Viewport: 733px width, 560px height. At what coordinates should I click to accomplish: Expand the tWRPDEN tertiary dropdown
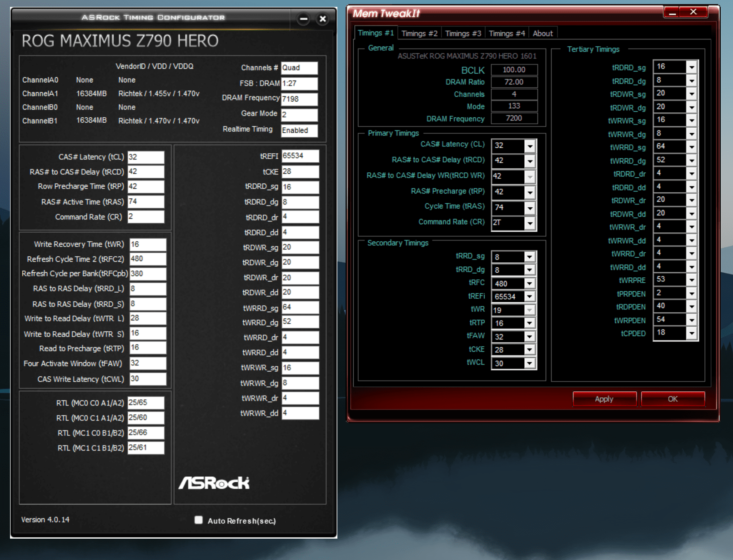692,320
